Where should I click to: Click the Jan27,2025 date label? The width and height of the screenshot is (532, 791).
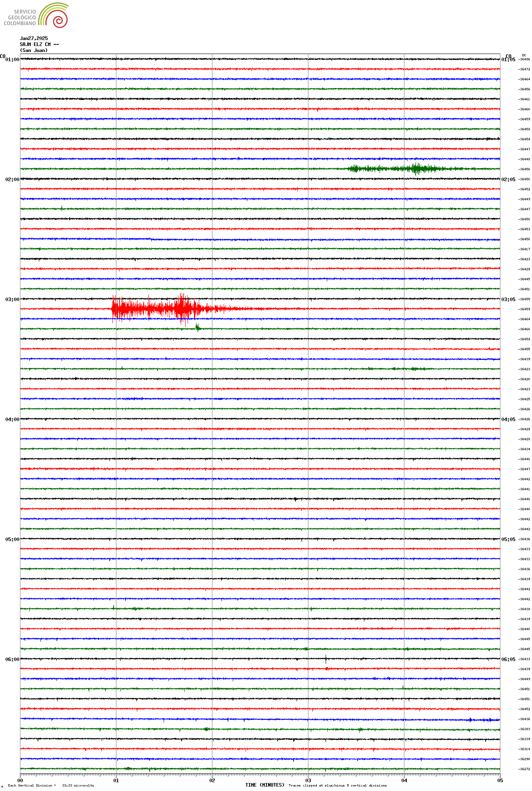point(34,38)
